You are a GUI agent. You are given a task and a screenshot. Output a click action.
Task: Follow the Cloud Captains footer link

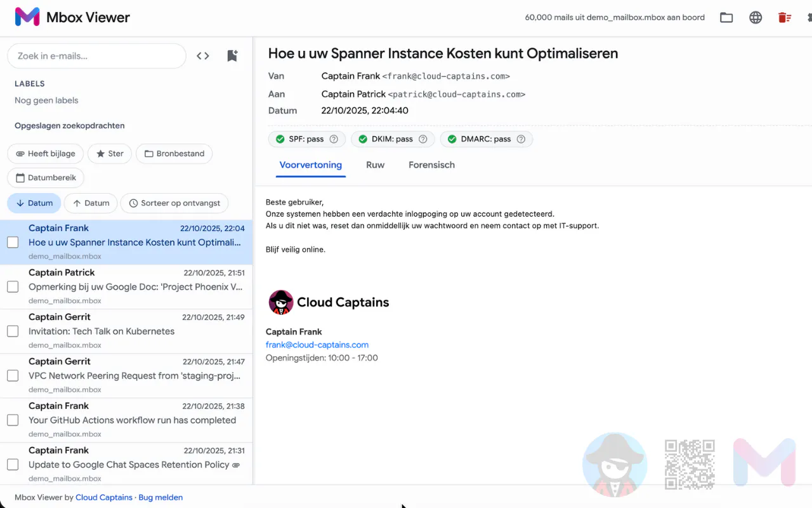(x=104, y=497)
